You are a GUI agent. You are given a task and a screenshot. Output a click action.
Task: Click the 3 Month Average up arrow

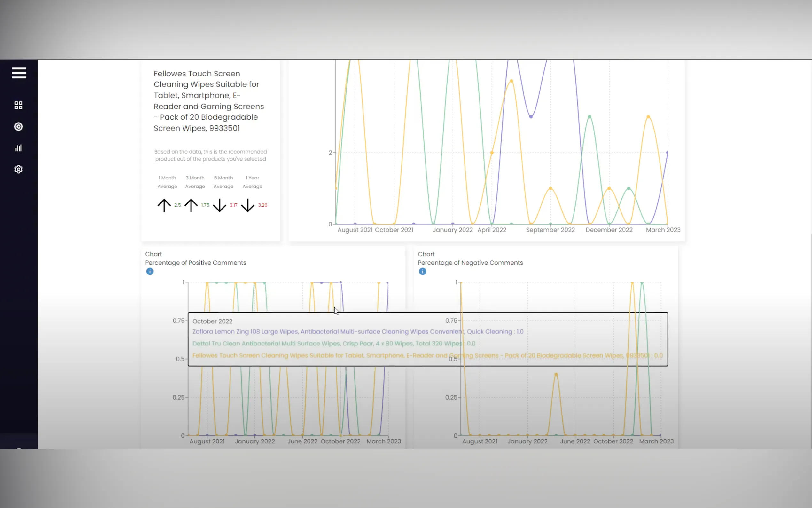tap(191, 205)
